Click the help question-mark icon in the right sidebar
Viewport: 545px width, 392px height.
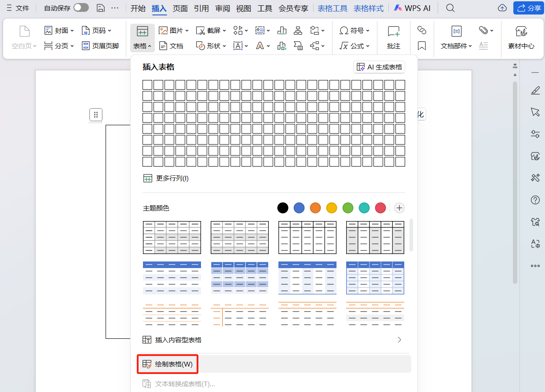[535, 200]
